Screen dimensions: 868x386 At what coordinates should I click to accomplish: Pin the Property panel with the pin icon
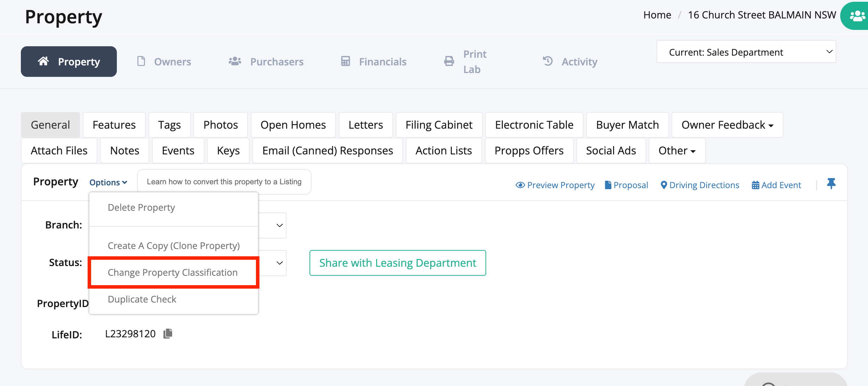click(x=831, y=184)
